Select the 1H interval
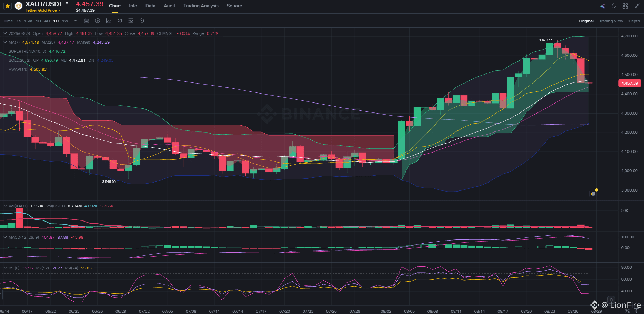 tap(39, 21)
